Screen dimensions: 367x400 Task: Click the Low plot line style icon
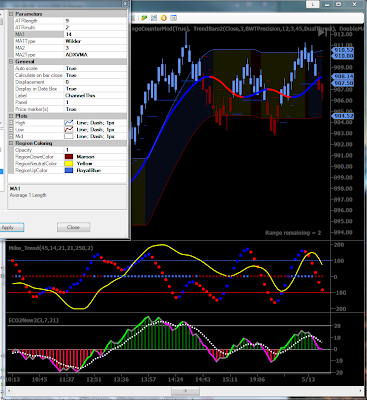click(x=68, y=130)
